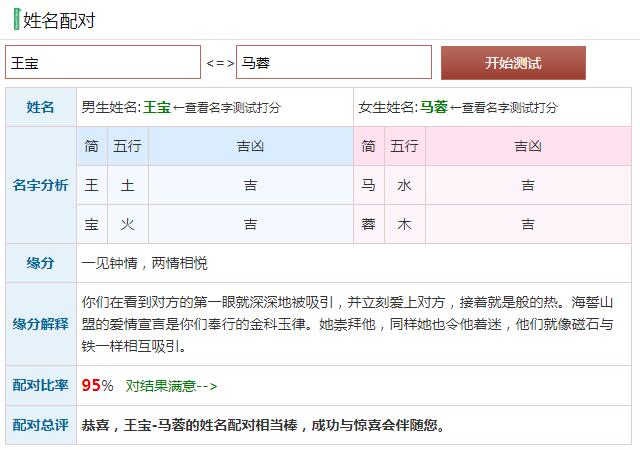Click the blue 吉凶 header for male name
This screenshot has height=450, width=640.
250,146
